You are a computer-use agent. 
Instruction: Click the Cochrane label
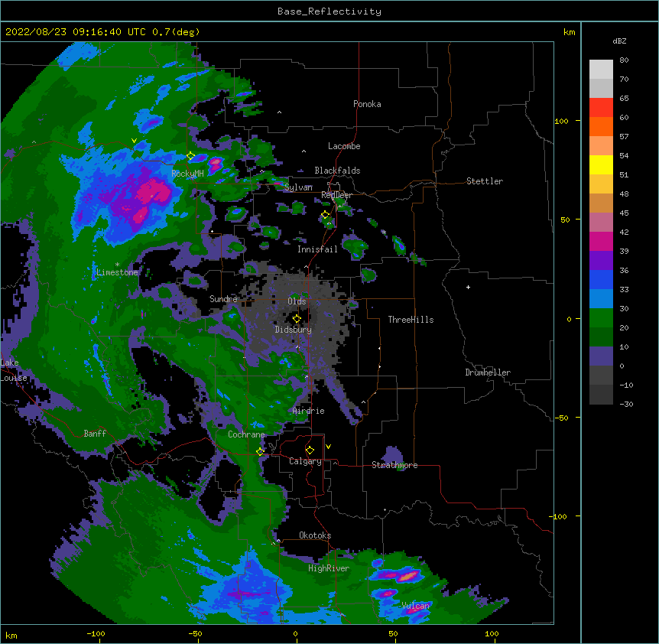pos(246,434)
